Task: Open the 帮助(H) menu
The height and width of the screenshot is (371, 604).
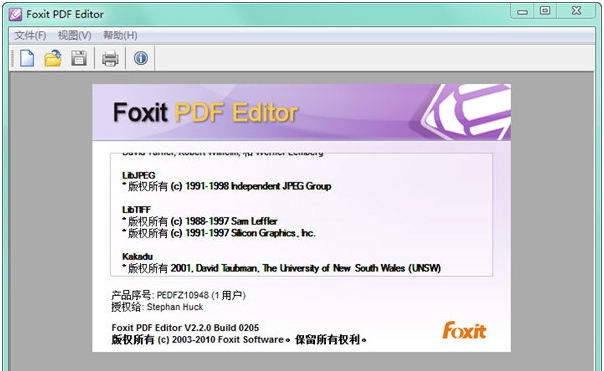Action: (120, 35)
